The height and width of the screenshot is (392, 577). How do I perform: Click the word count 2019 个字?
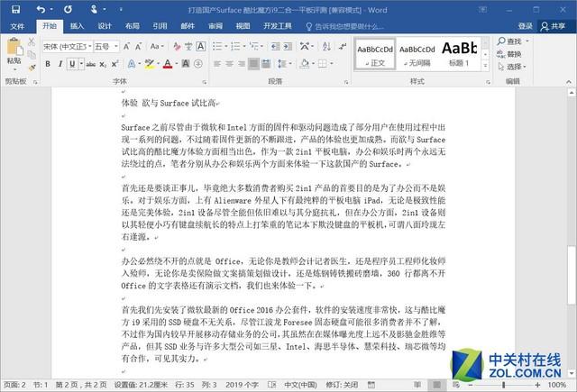pyautogui.click(x=242, y=385)
